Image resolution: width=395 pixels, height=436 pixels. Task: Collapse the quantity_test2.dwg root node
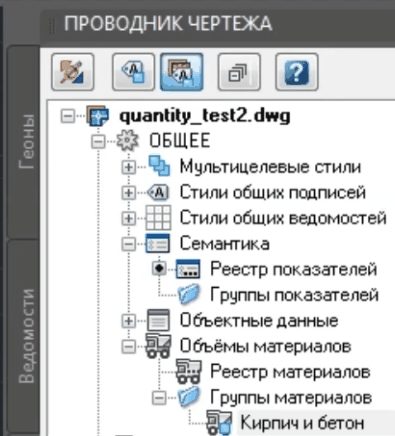[68, 116]
